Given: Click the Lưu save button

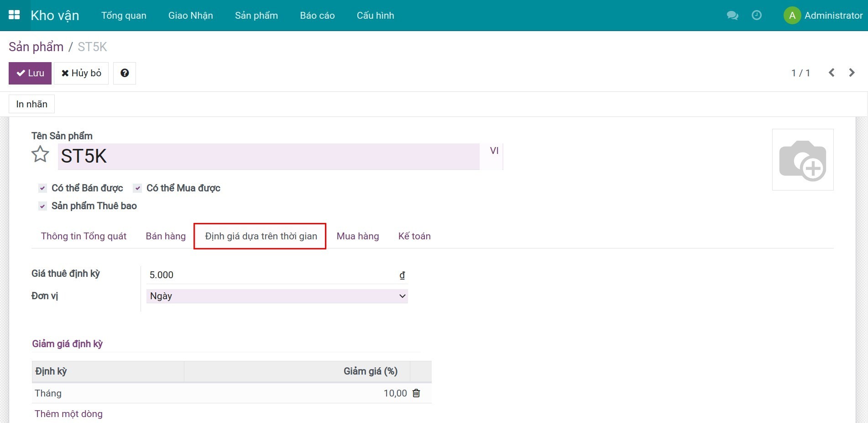Looking at the screenshot, I should pyautogui.click(x=30, y=73).
